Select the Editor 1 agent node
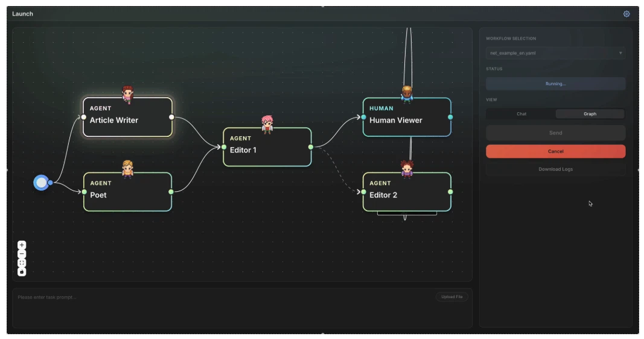This screenshot has width=644, height=339. (x=267, y=147)
